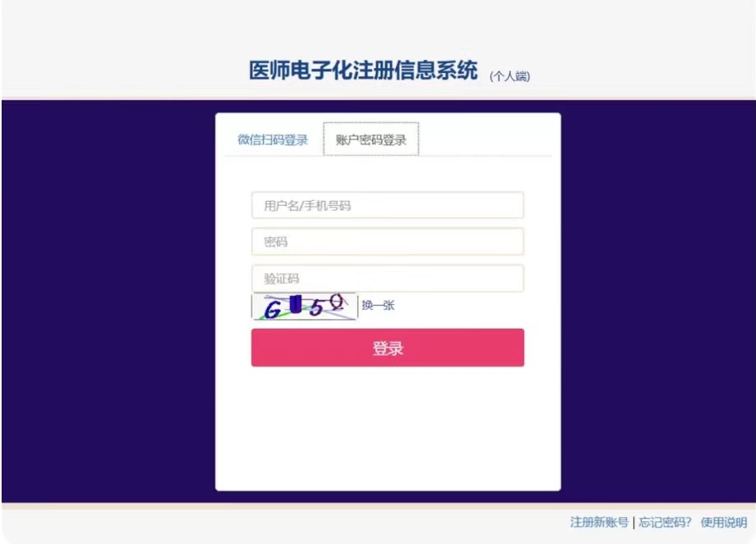Click the solid blue block in the captcha

pyautogui.click(x=296, y=304)
